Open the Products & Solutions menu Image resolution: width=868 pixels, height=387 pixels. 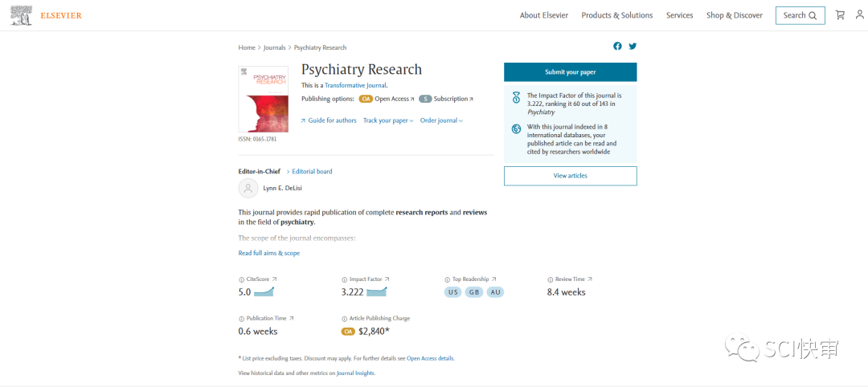(616, 15)
